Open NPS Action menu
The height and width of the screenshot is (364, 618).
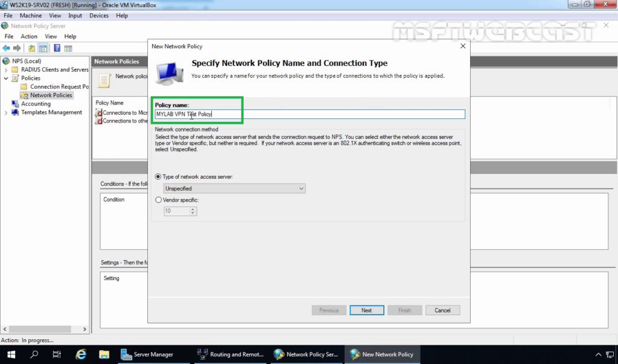(29, 36)
